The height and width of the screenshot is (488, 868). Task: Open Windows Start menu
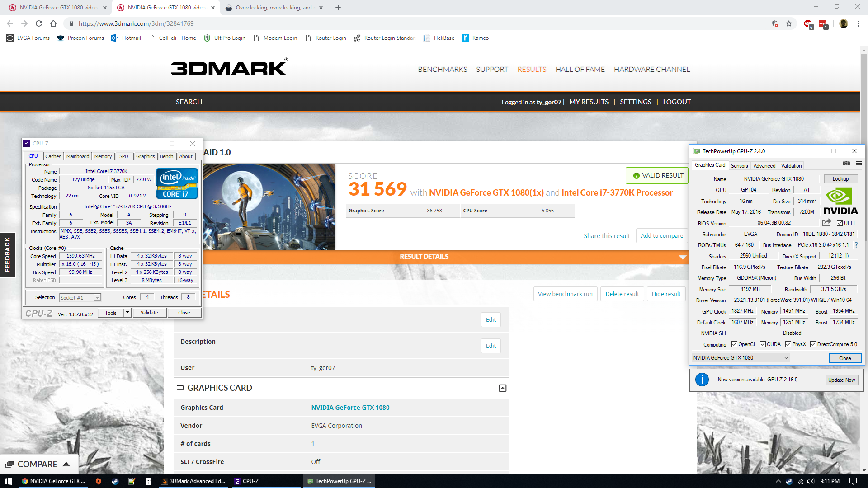click(8, 481)
